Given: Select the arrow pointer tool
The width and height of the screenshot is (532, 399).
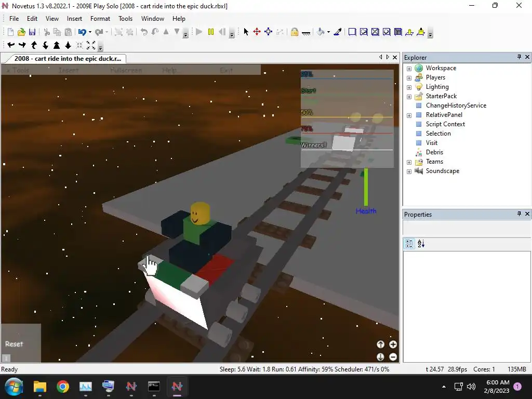Looking at the screenshot, I should (246, 32).
